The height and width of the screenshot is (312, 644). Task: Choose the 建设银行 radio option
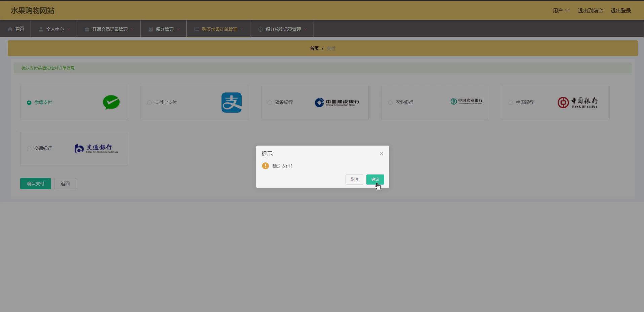tap(270, 103)
